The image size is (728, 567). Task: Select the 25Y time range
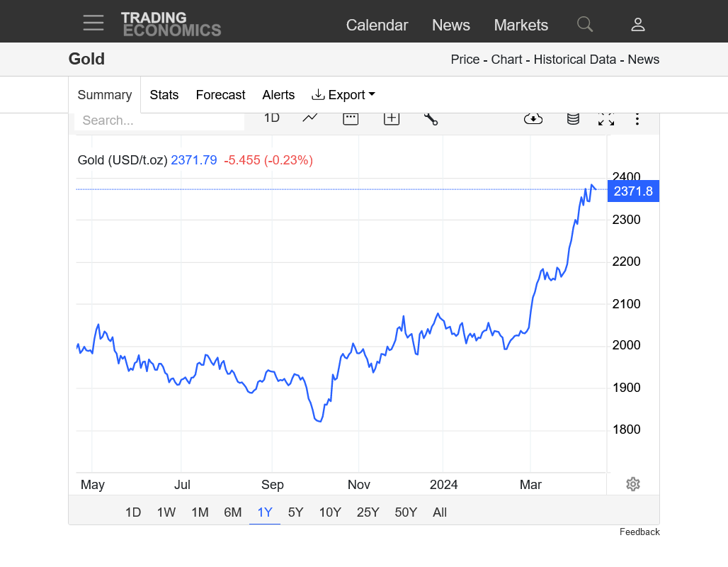click(x=368, y=512)
